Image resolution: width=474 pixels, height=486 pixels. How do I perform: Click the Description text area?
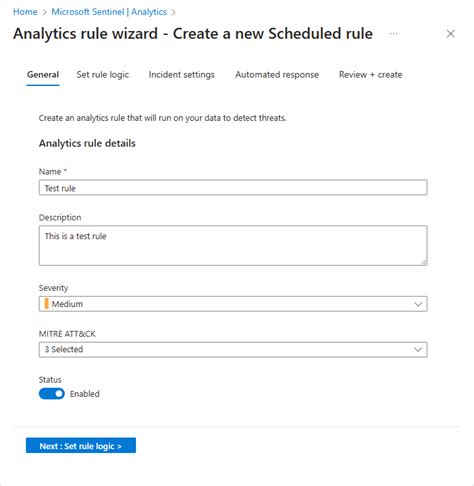[233, 246]
